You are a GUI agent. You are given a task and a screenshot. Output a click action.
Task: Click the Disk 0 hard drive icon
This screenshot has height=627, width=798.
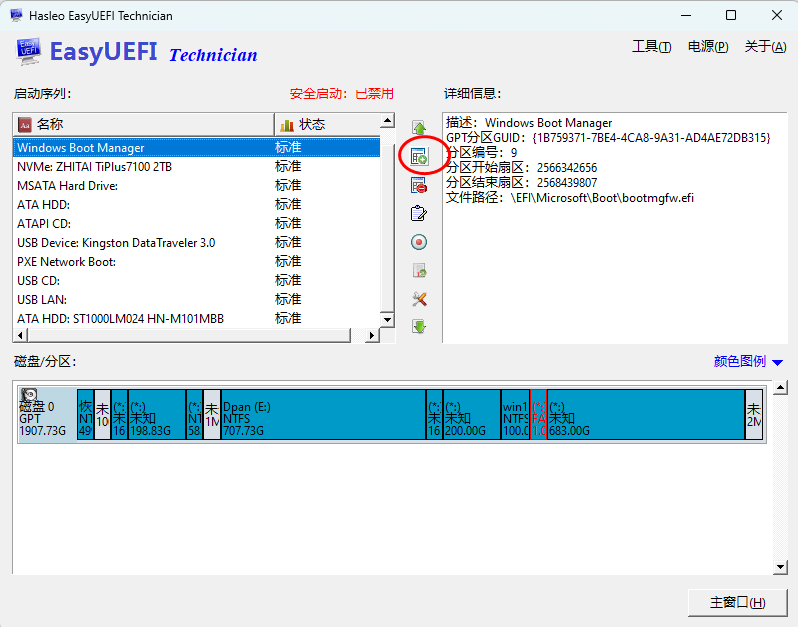[29, 395]
